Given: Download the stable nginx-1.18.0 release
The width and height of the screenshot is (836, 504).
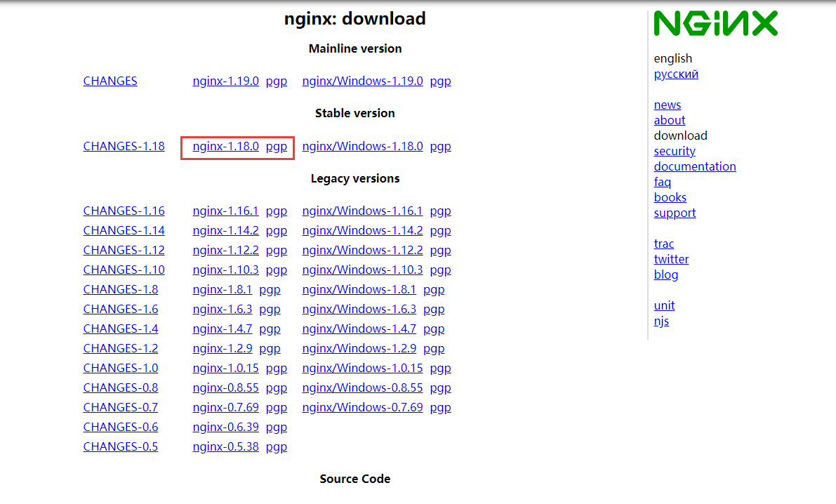Looking at the screenshot, I should pyautogui.click(x=226, y=146).
